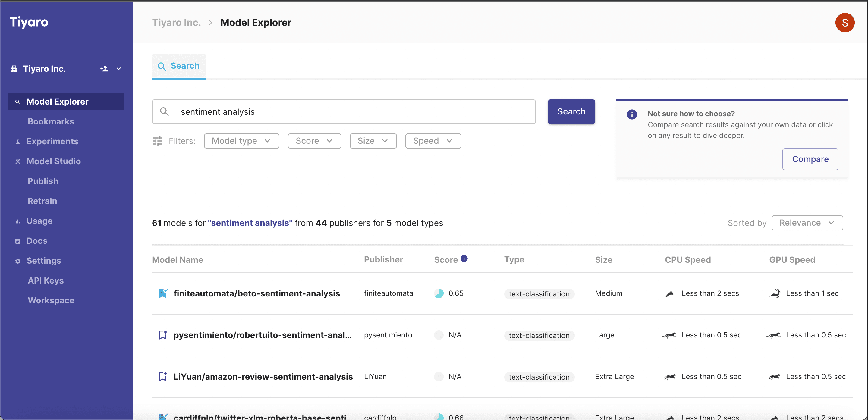Click the CPU cheetah icon in pysentimiento row
868x420 pixels.
[669, 335]
